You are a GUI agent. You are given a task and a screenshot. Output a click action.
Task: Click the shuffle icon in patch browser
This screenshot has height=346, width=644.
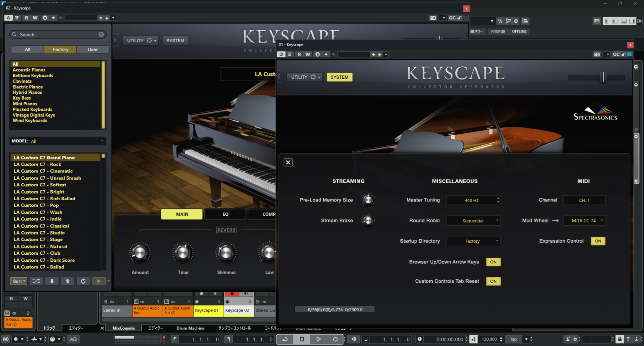click(x=36, y=281)
